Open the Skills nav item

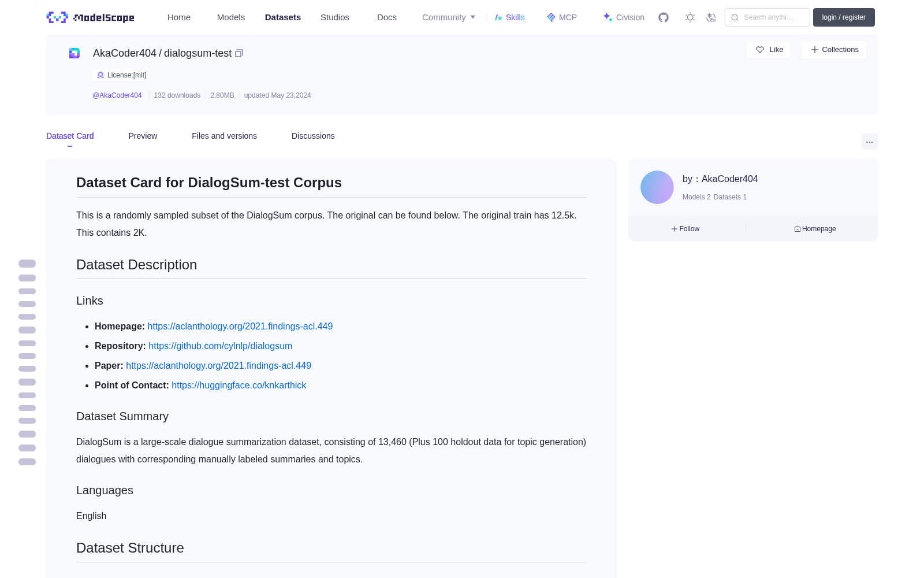coord(510,17)
